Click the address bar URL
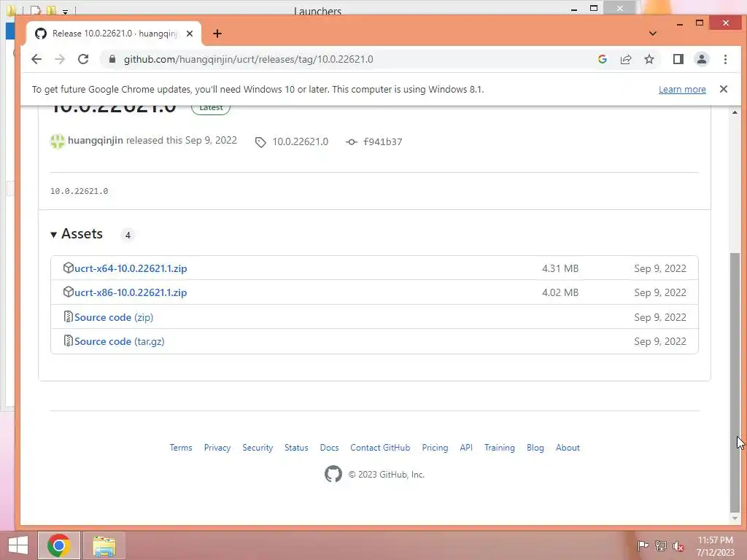Viewport: 747px width, 560px height. tap(248, 59)
